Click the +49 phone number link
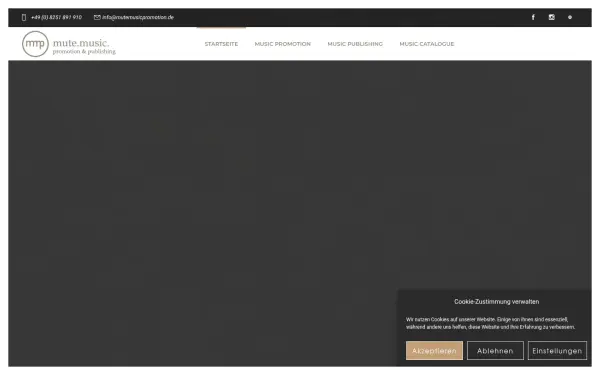The image size is (600, 375). click(x=56, y=17)
